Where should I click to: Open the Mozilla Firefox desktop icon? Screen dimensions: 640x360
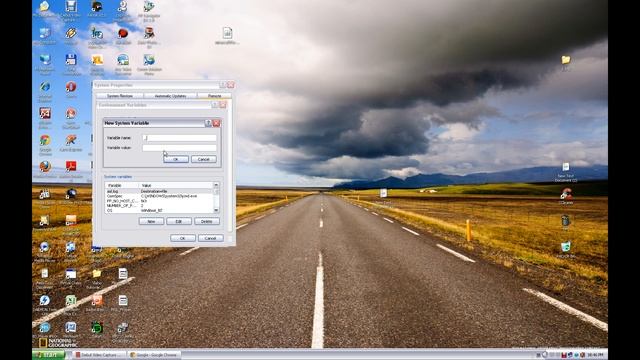click(x=45, y=167)
